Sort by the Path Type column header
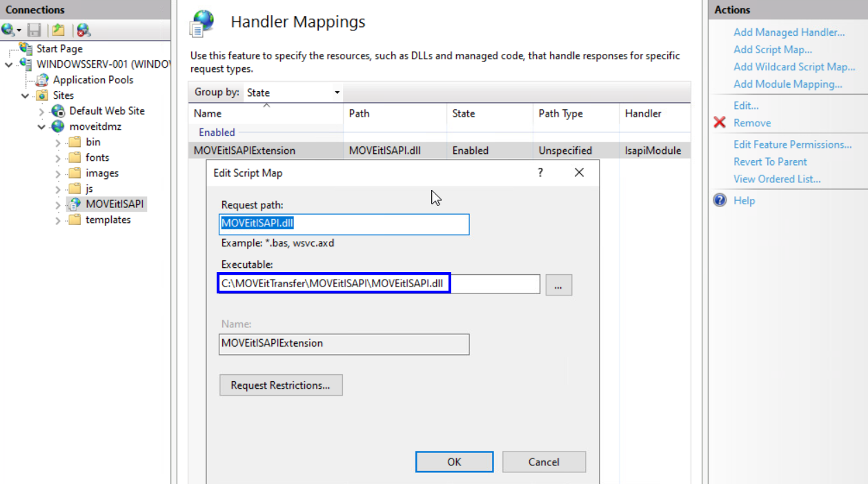 click(576, 113)
